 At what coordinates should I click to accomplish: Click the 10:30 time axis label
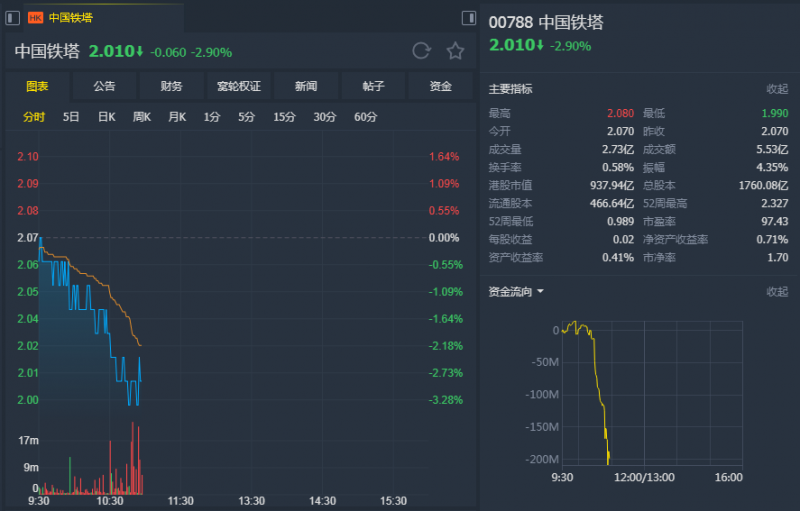pos(110,501)
